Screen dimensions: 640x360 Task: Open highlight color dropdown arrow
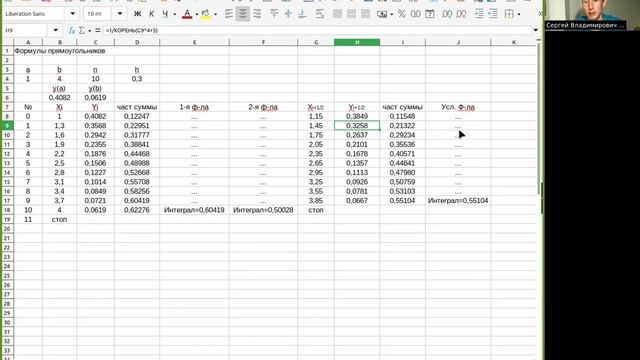click(x=216, y=14)
